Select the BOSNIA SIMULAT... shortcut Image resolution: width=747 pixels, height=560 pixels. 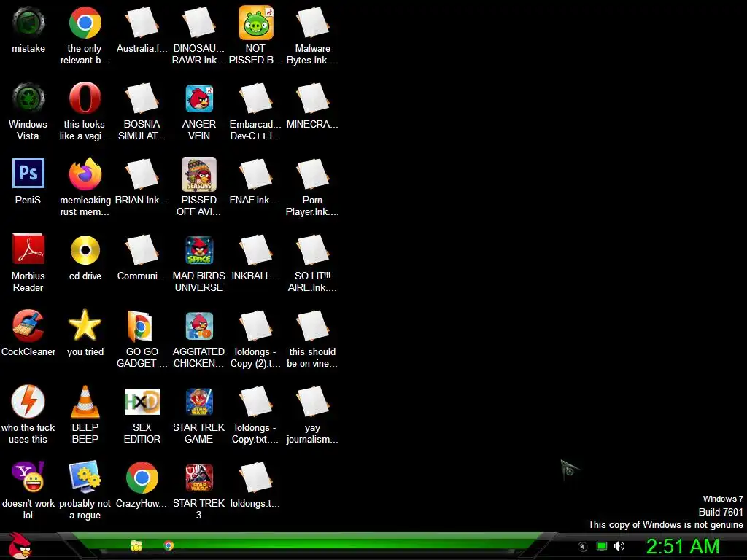click(x=142, y=98)
